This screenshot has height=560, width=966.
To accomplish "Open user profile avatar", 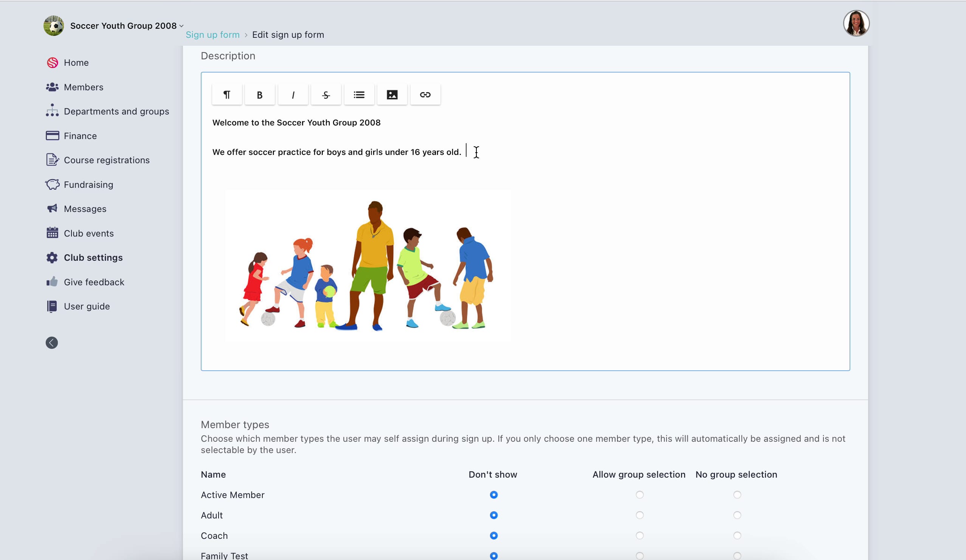I will 856,23.
